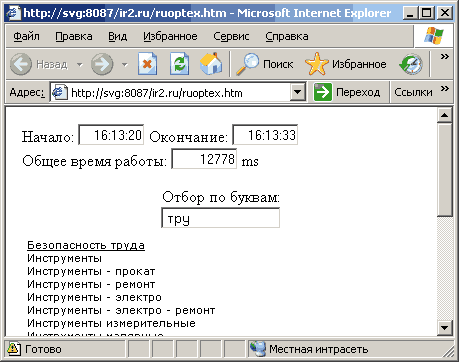Select 'Инструменты - электро - ремонт' row
The image size is (459, 362).
(x=121, y=310)
